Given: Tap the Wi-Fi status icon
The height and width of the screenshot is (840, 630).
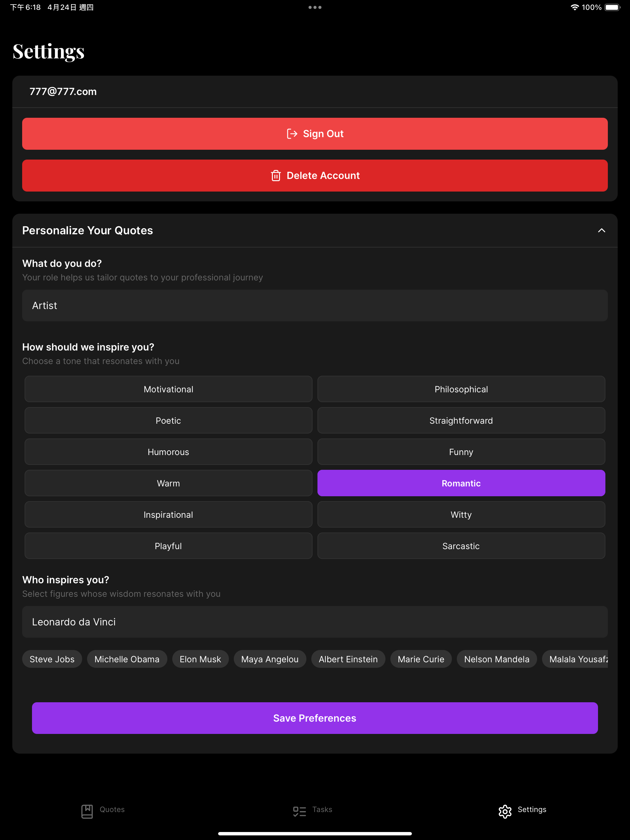Looking at the screenshot, I should [575, 7].
